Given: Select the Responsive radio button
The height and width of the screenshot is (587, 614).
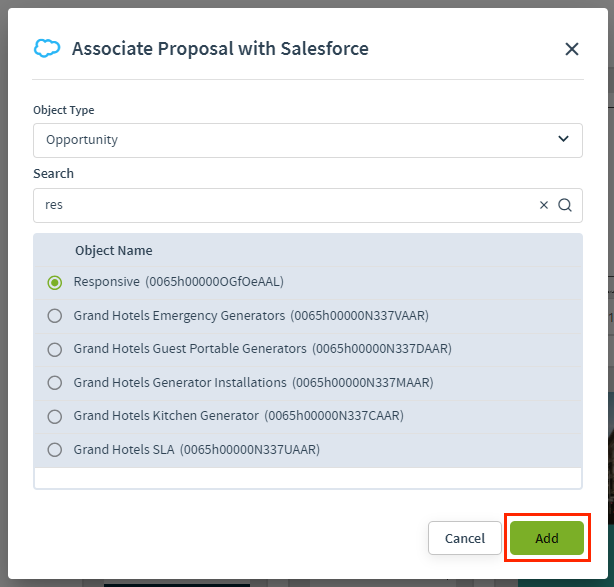Looking at the screenshot, I should (55, 282).
